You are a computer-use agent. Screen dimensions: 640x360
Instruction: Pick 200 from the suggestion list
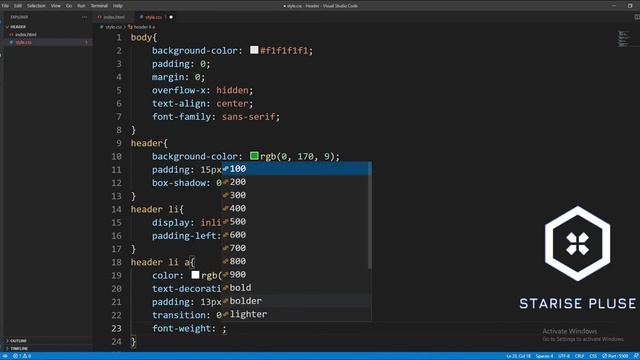pos(296,182)
